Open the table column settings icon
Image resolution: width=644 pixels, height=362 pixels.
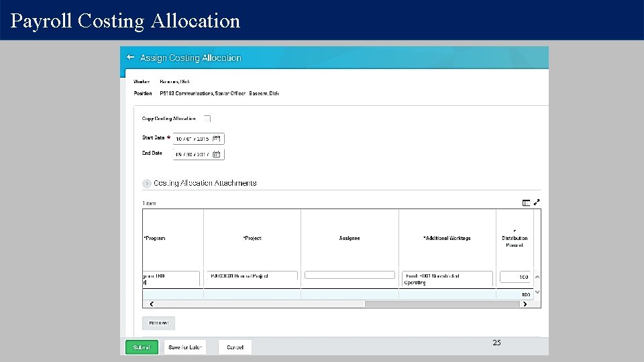pos(526,202)
